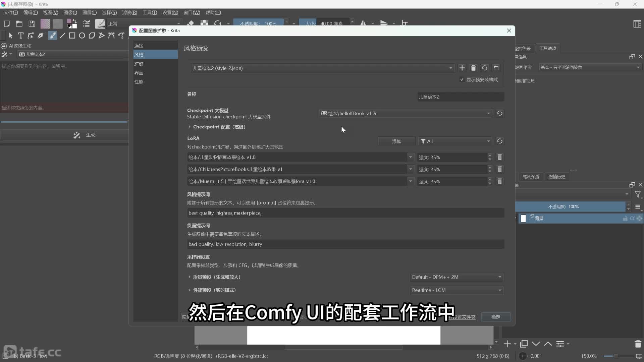Click the 添加 LoRA button
Image resolution: width=644 pixels, height=362 pixels.
(396, 141)
